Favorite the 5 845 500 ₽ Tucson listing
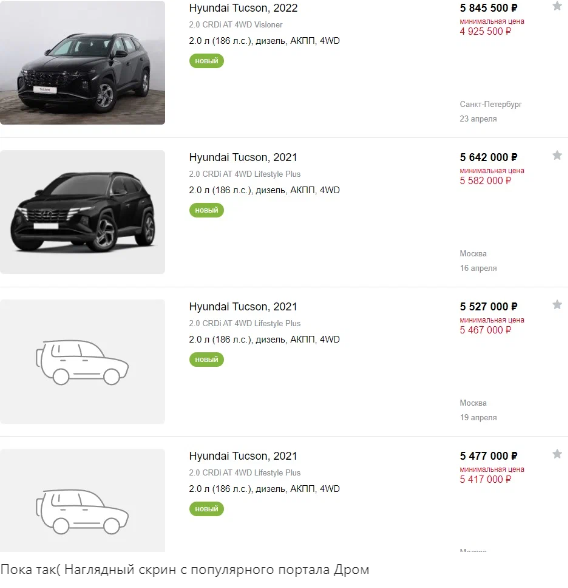The height and width of the screenshot is (588, 568). (557, 6)
